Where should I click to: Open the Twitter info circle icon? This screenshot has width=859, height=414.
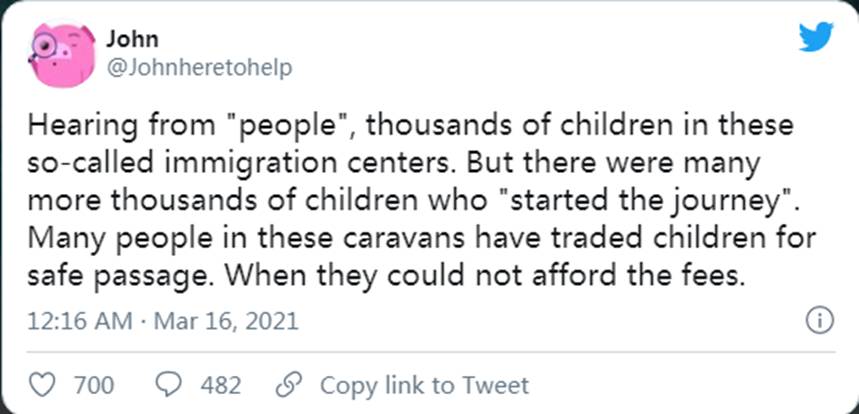(819, 321)
